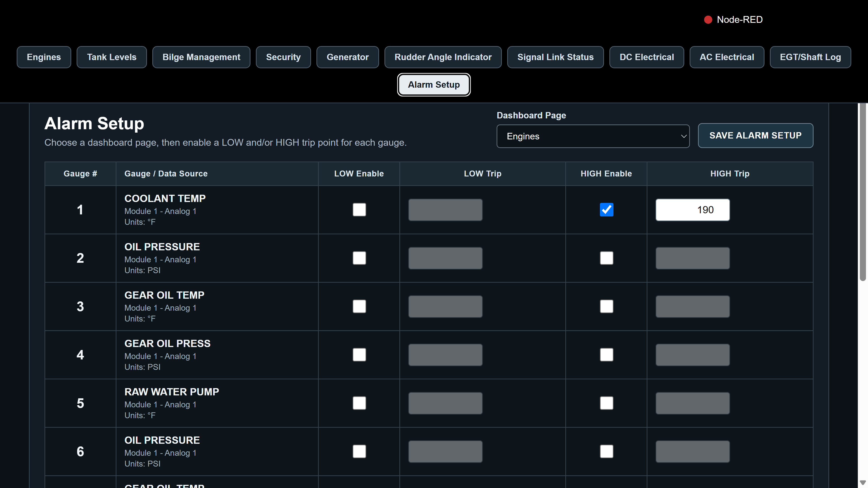Open the Security tab

pyautogui.click(x=283, y=57)
